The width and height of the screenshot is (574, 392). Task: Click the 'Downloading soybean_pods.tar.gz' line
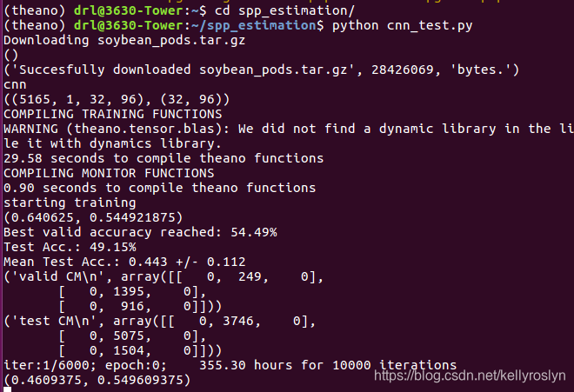point(124,40)
